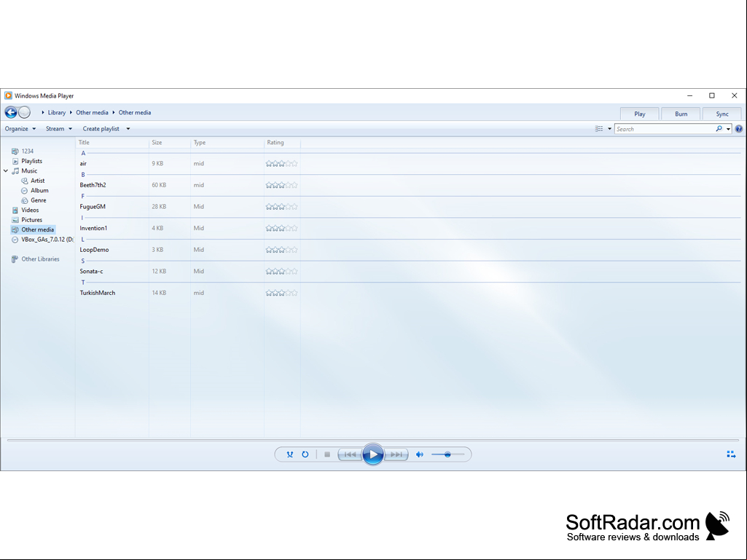Click the playback seek bar
The width and height of the screenshot is (747, 560).
tap(373, 440)
